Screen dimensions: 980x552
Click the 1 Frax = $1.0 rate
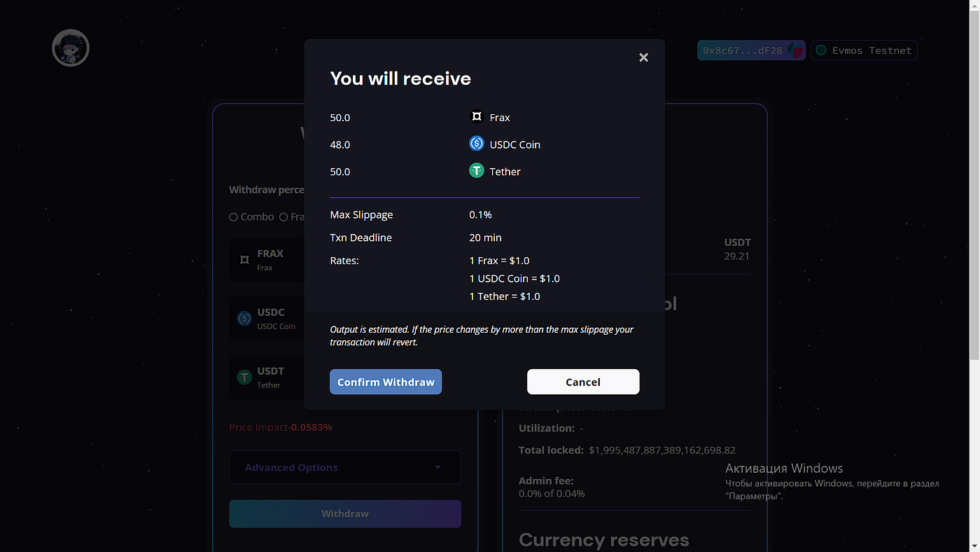coord(499,261)
